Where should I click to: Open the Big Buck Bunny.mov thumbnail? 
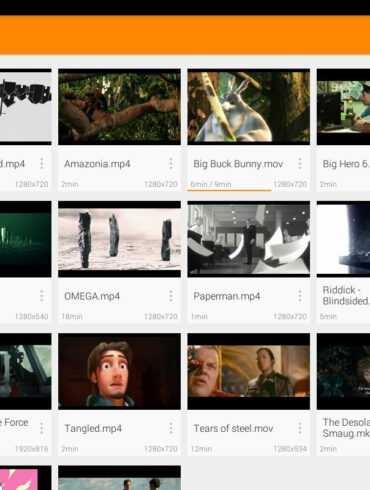[249, 107]
